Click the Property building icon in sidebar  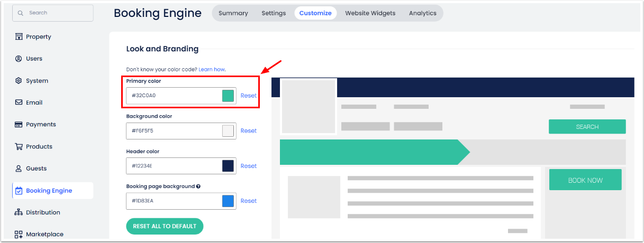click(19, 37)
